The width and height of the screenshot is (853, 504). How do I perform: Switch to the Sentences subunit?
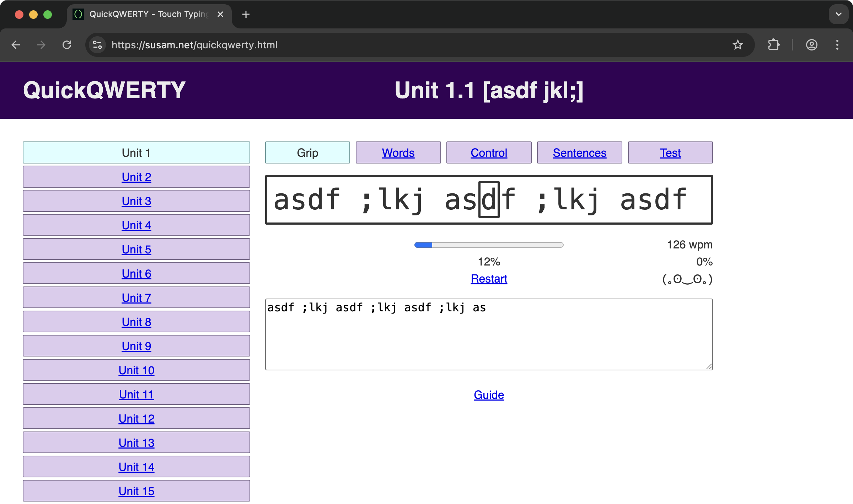tap(579, 153)
